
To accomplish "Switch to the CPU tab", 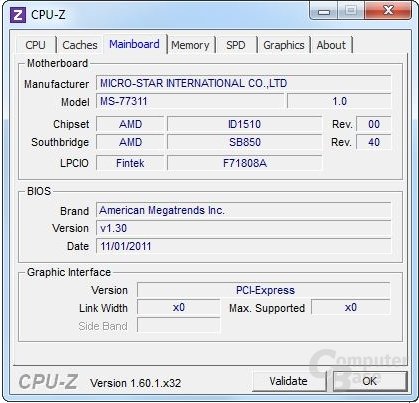I will [35, 45].
